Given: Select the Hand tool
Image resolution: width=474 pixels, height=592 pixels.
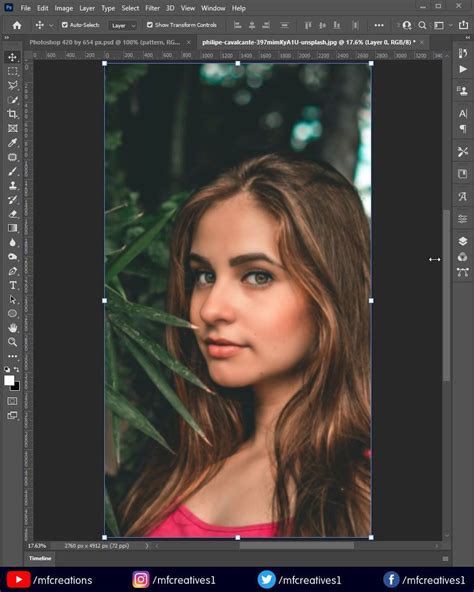Looking at the screenshot, I should (x=12, y=328).
